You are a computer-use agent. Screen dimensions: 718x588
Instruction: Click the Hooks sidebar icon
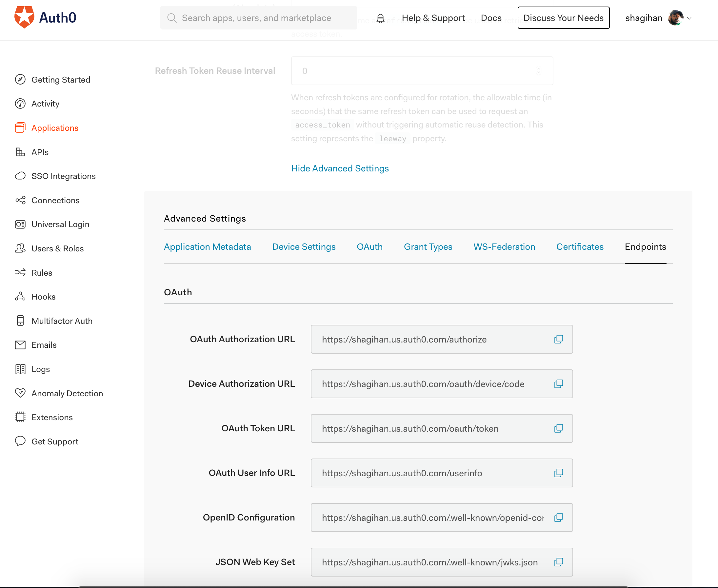(20, 296)
